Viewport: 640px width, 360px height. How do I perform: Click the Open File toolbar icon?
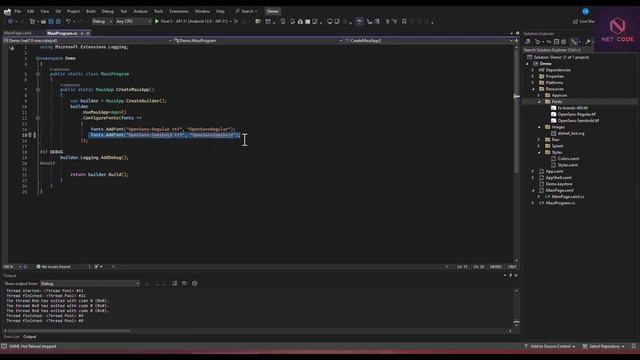tap(43, 21)
